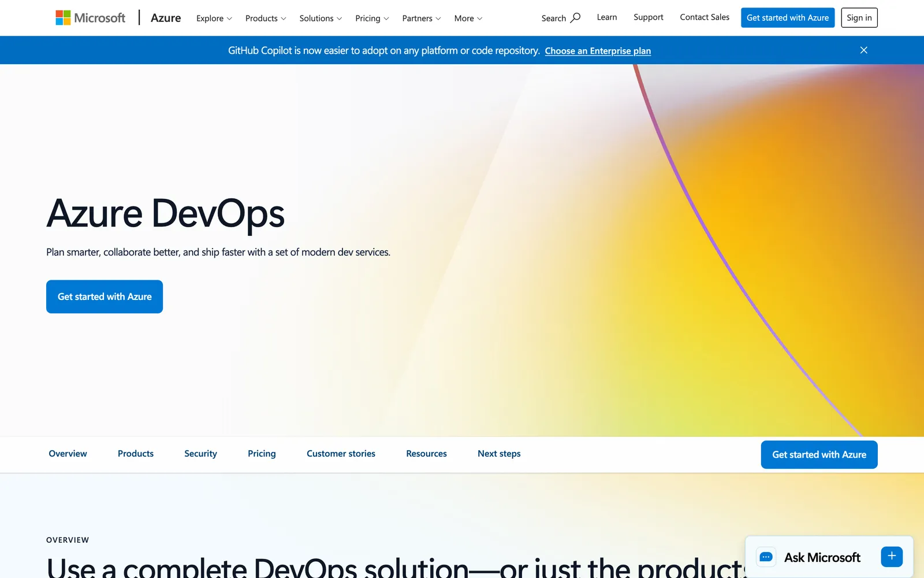Viewport: 924px width, 578px height.
Task: Click the search magnifier icon
Action: 575,18
